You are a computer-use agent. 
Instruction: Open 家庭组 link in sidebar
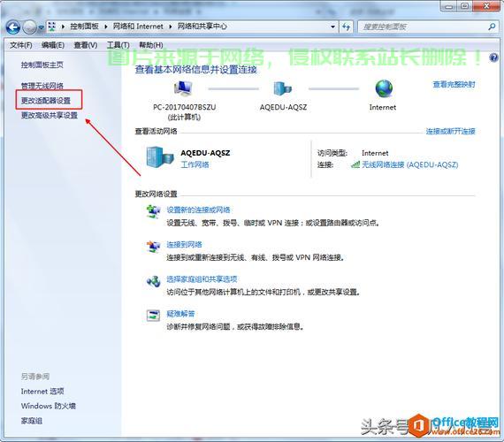(x=32, y=421)
